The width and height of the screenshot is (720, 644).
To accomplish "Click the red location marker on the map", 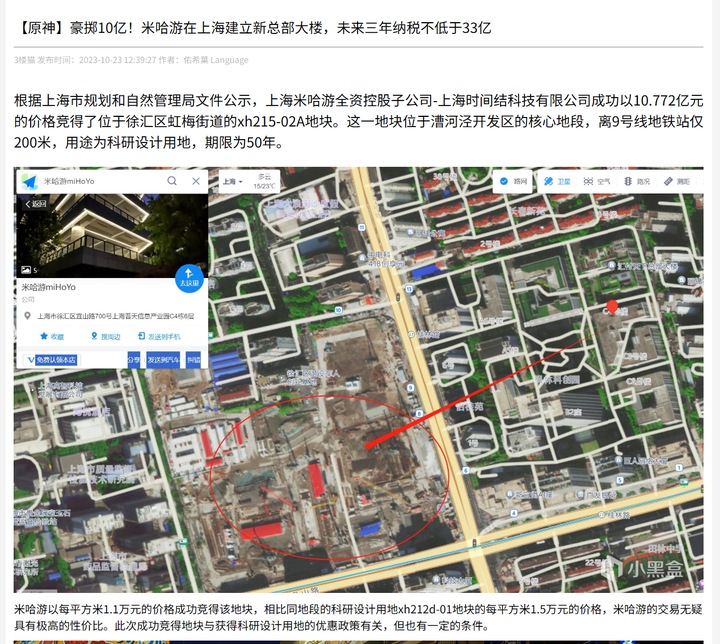I will 612,307.
